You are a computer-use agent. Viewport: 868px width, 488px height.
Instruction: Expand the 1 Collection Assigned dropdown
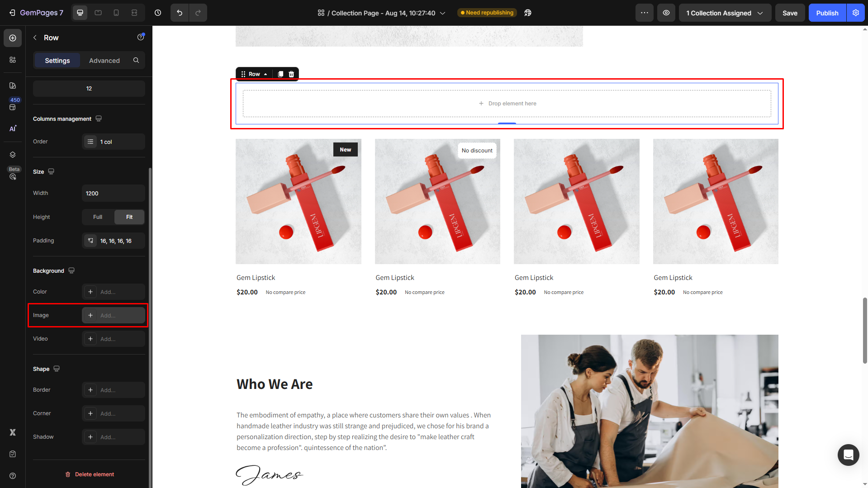725,13
